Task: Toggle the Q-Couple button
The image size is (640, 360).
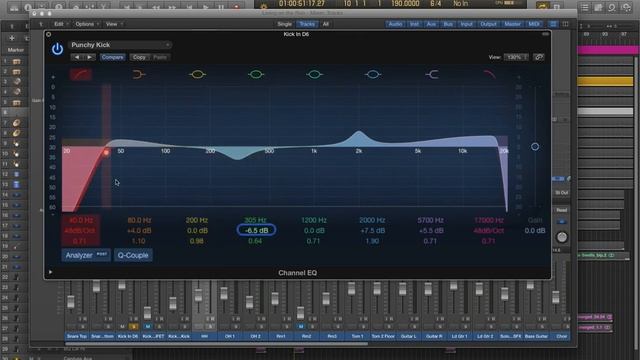Action: pos(133,255)
